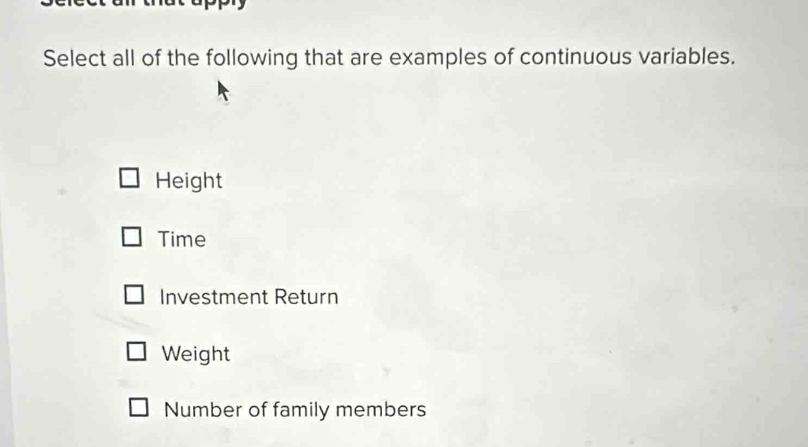Check the Height checkbox
Screen dimensions: 808x447
click(129, 178)
